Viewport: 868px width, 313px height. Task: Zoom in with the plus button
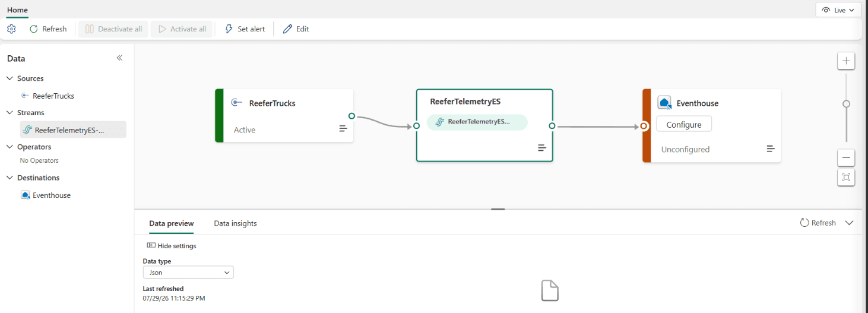pos(846,61)
